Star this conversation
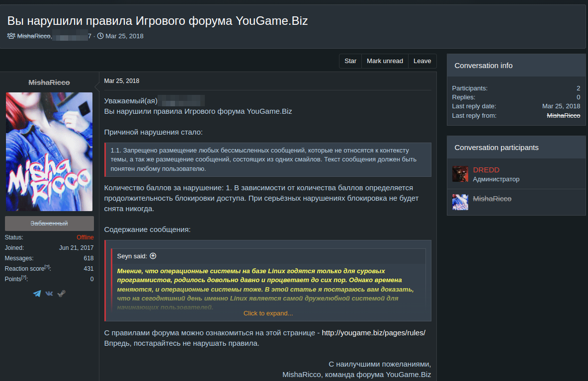Screen dimensions: 588x381 (x=350, y=61)
